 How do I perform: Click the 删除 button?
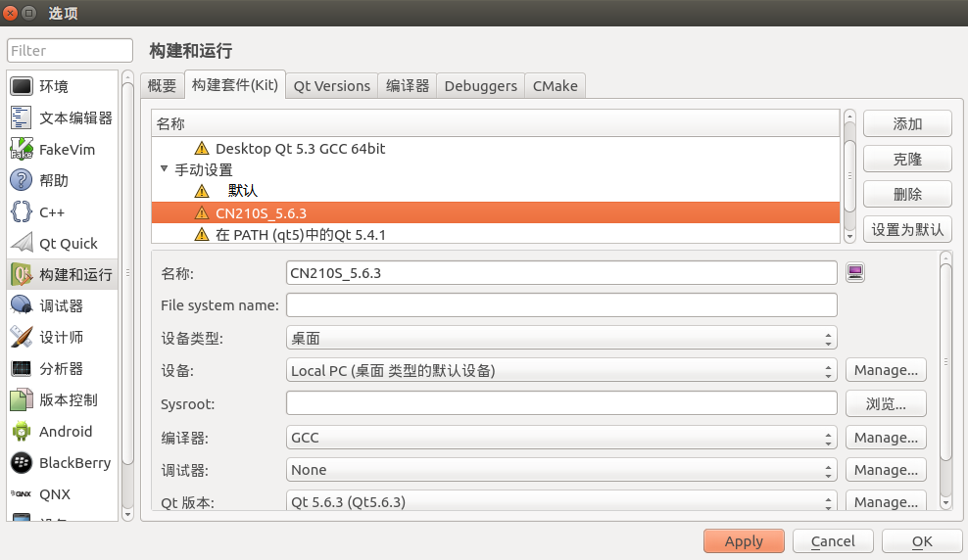(907, 194)
